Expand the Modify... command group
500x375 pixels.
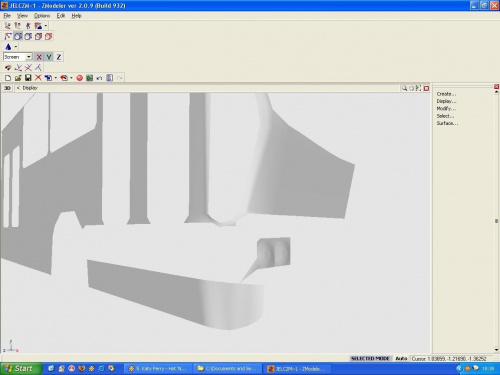[446, 109]
